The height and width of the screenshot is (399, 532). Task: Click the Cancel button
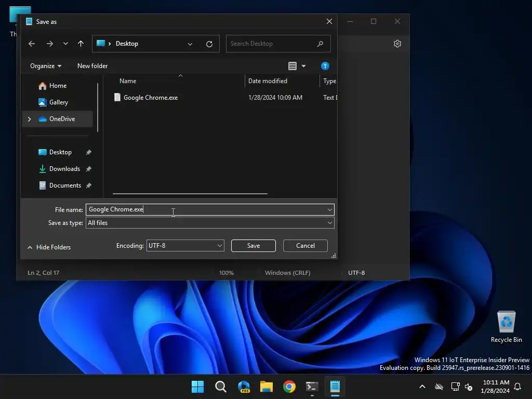(x=305, y=246)
